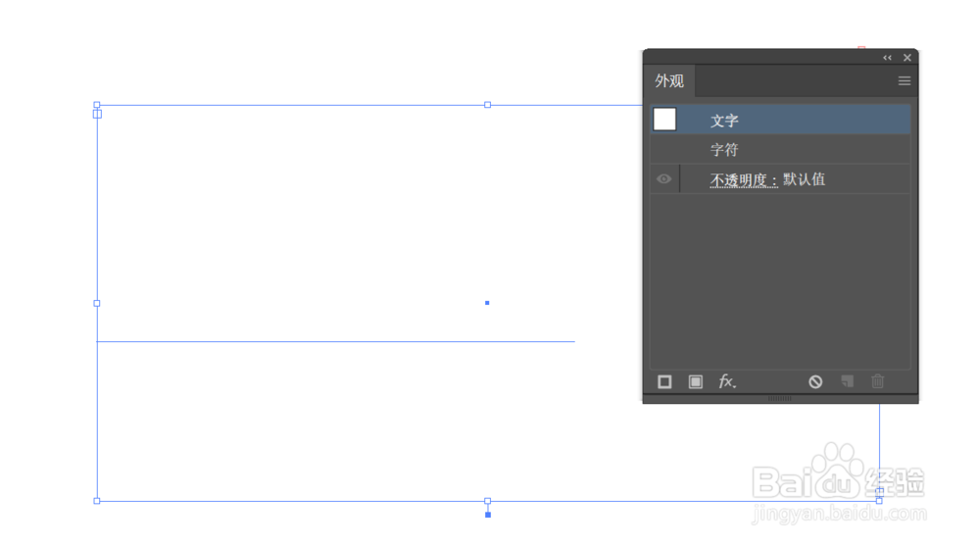The height and width of the screenshot is (547, 980).
Task: Click the Add New Fill icon
Action: (695, 381)
